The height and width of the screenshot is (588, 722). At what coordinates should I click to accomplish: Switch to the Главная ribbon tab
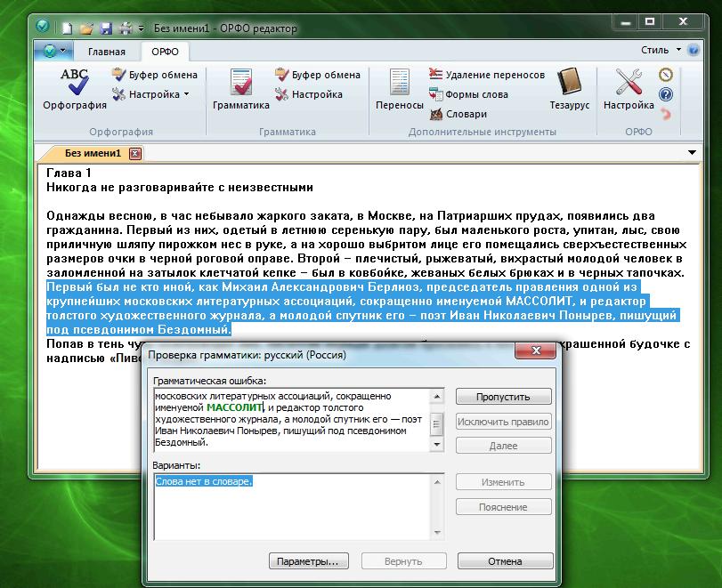pyautogui.click(x=106, y=52)
